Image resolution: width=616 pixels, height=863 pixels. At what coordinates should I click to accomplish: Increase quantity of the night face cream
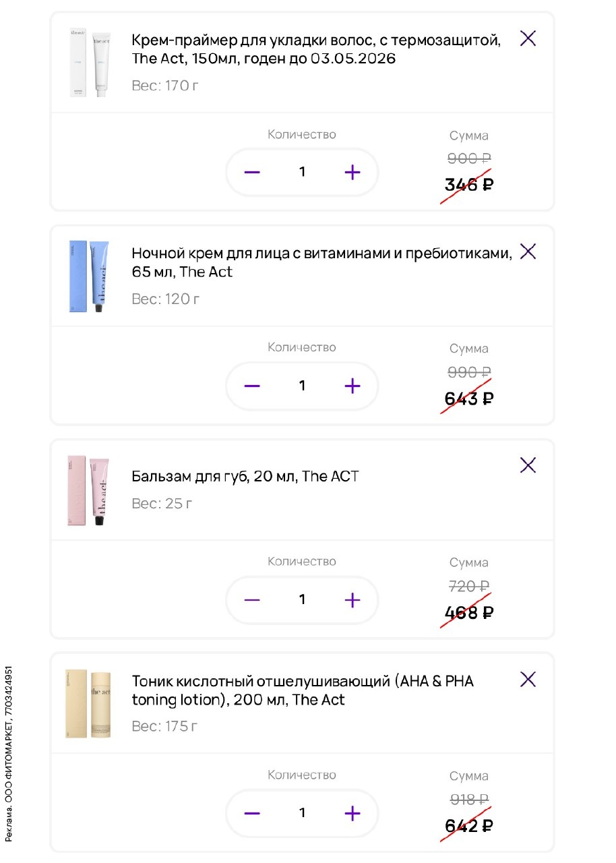(x=352, y=386)
